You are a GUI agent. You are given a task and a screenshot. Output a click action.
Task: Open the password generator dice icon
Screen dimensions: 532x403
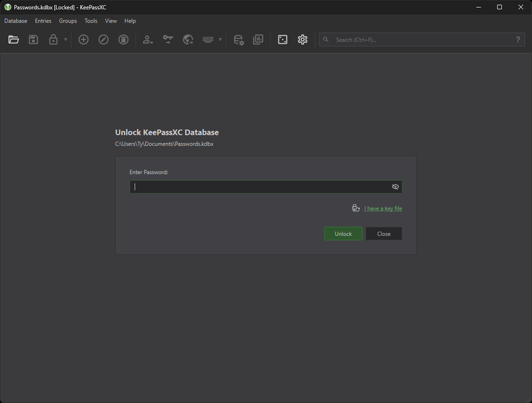282,39
